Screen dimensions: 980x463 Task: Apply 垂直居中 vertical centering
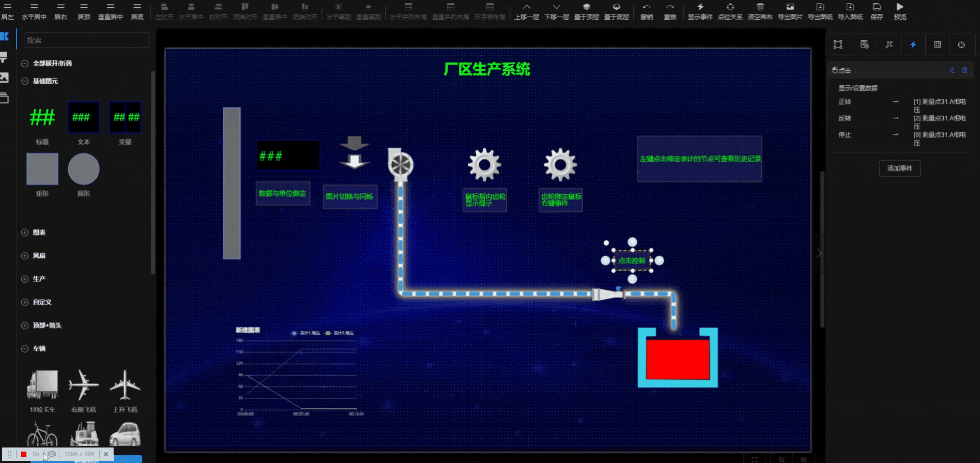click(x=111, y=11)
